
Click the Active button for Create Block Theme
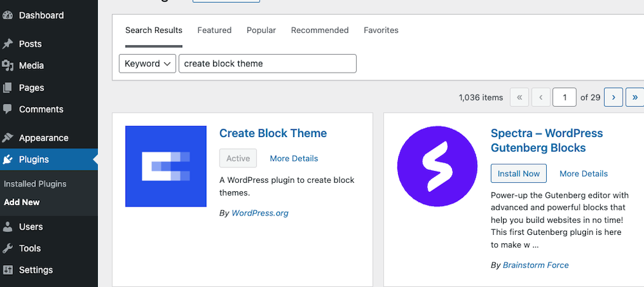click(238, 158)
